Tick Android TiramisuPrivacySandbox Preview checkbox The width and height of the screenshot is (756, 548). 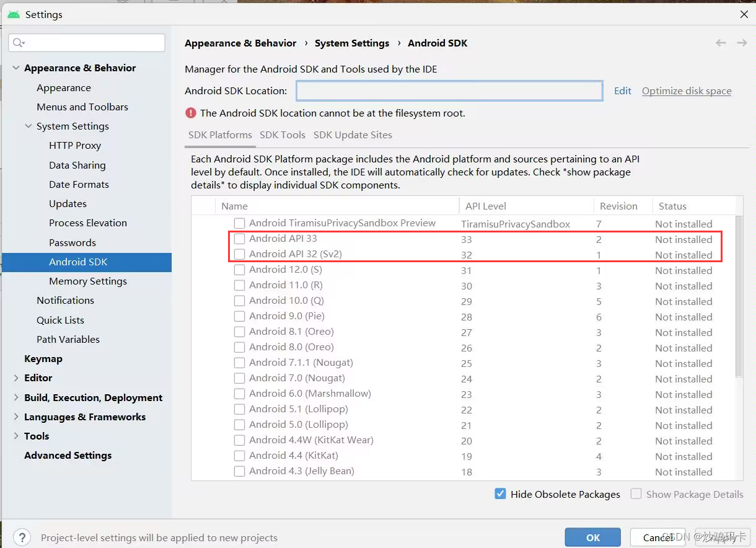[x=239, y=223]
